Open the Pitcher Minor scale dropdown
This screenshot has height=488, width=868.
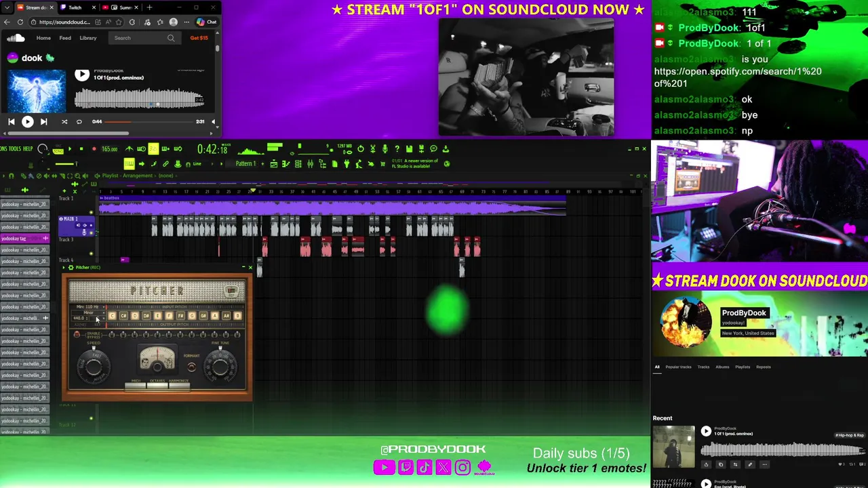88,312
